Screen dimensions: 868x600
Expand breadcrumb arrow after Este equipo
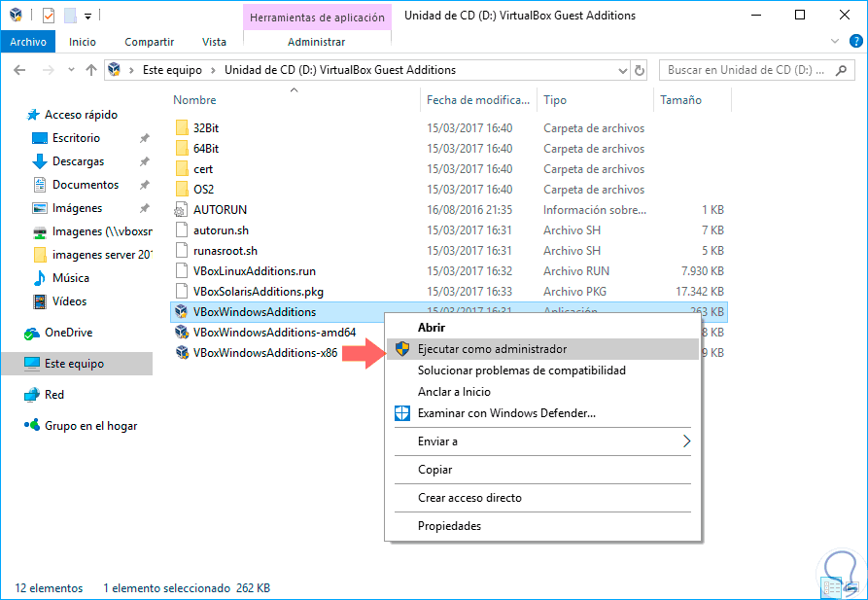pos(213,70)
